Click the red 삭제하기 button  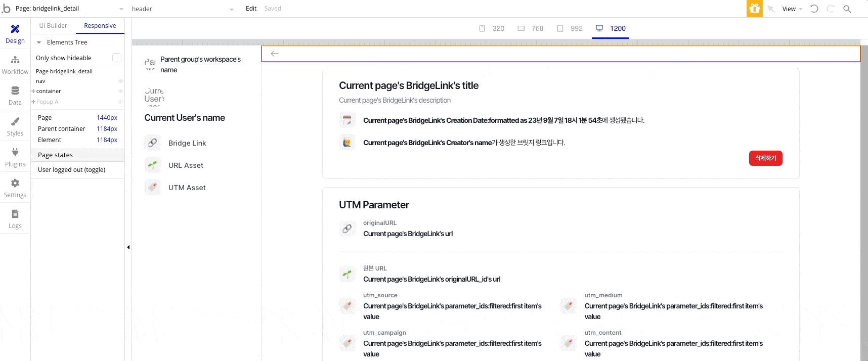(x=765, y=158)
